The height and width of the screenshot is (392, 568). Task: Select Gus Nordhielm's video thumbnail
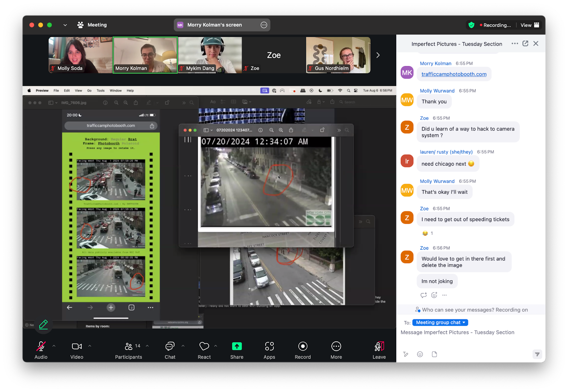[x=338, y=55]
